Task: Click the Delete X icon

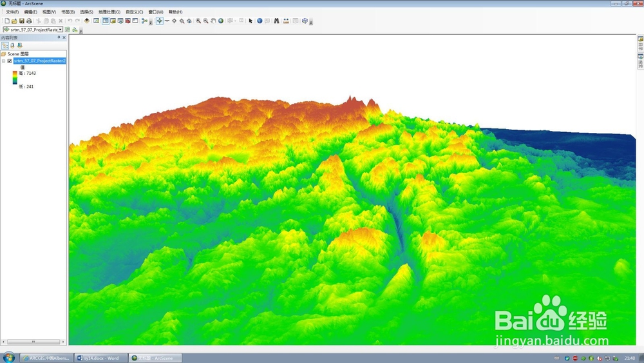Action: [x=61, y=21]
